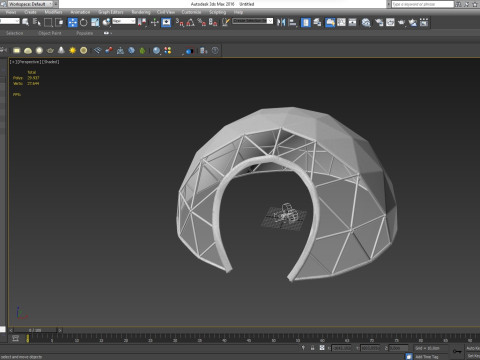Click the cone primitive icon
Viewport: 480px width, 360px height.
click(61, 50)
